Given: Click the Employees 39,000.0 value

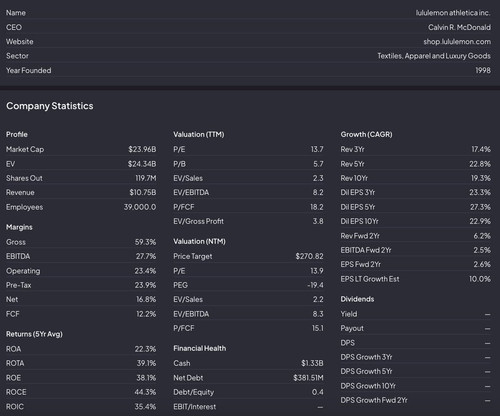Looking at the screenshot, I should click(140, 207).
